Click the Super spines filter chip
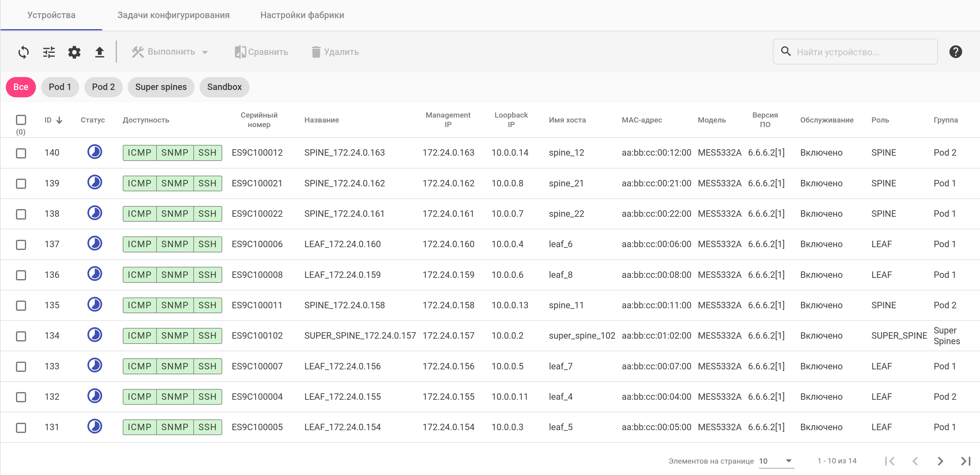 (161, 87)
